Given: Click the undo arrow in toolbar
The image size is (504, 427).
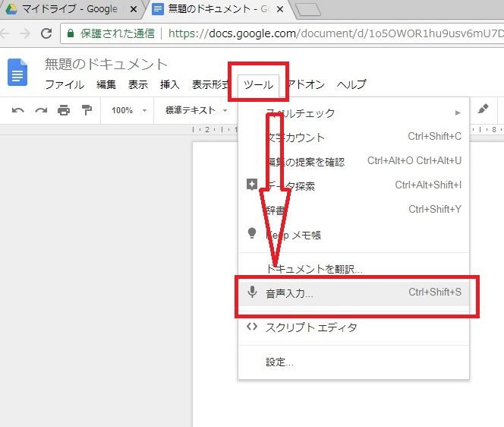Looking at the screenshot, I should click(18, 110).
